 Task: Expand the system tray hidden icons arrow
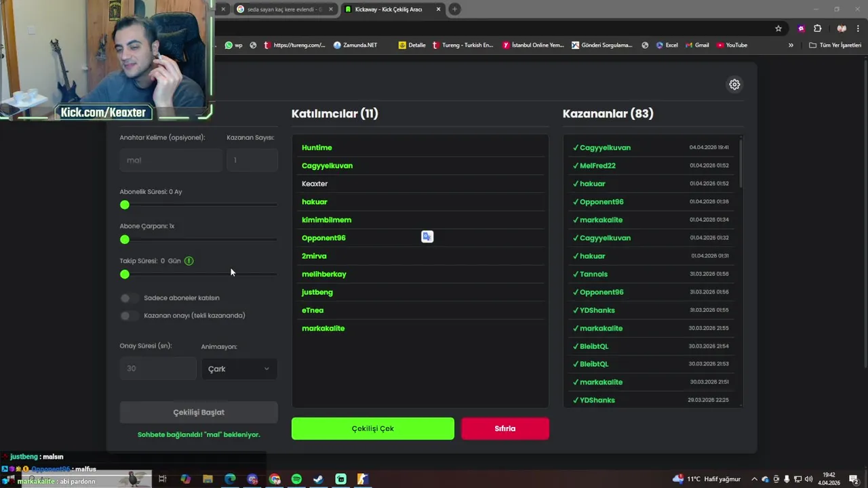point(754,479)
